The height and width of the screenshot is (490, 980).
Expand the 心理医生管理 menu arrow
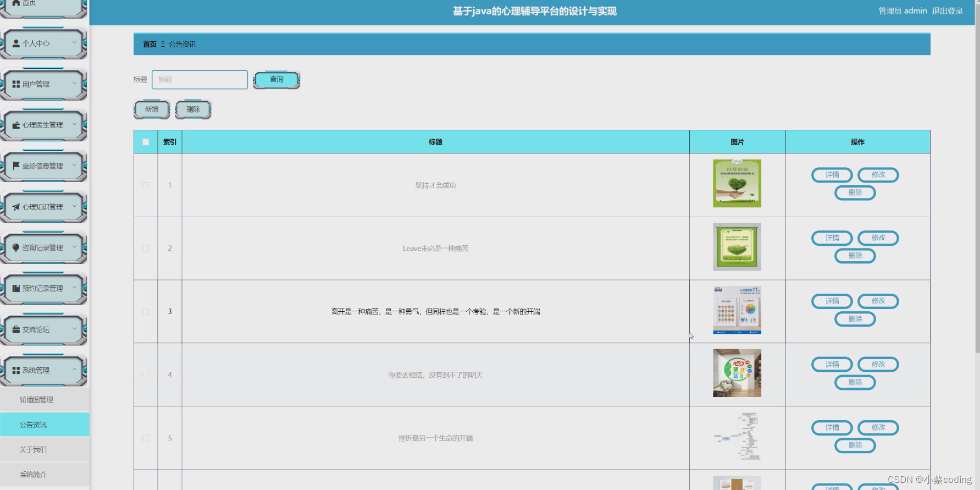coord(74,124)
